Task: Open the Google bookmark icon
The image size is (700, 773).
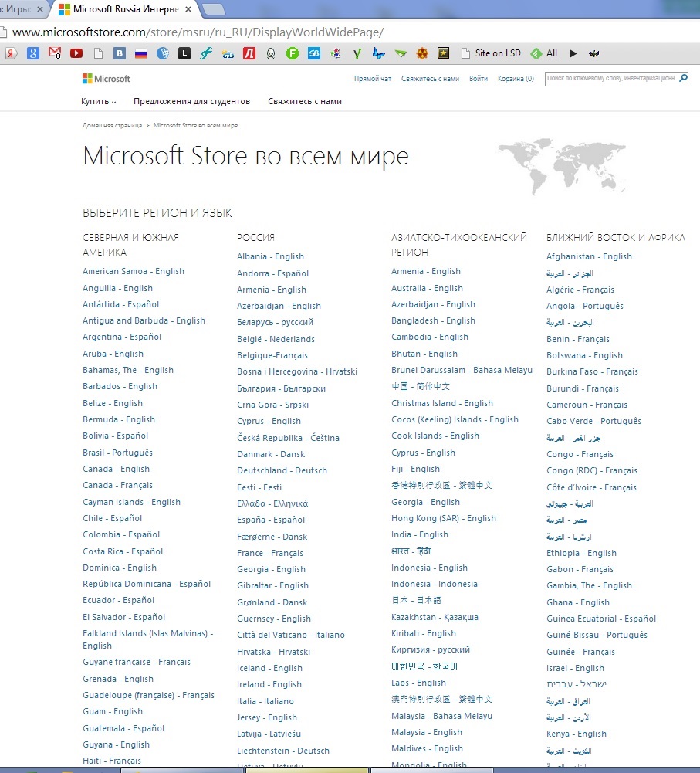Action: (x=33, y=53)
